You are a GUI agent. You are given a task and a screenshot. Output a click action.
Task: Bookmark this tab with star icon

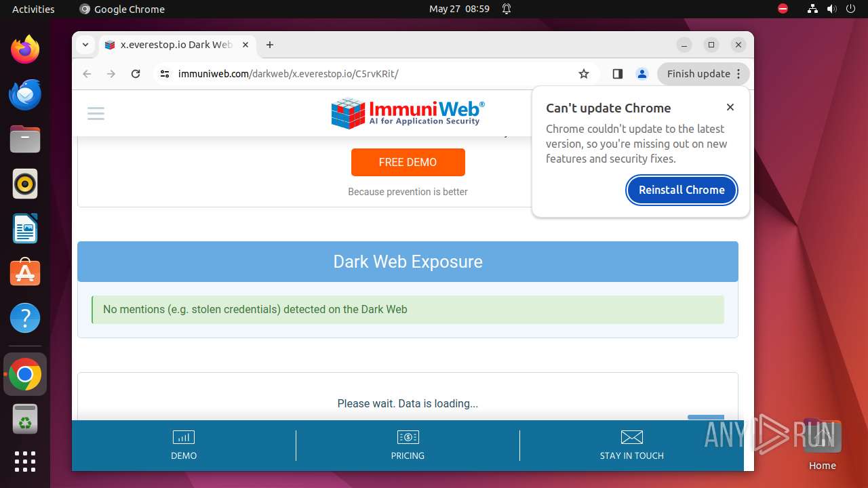pyautogui.click(x=584, y=74)
